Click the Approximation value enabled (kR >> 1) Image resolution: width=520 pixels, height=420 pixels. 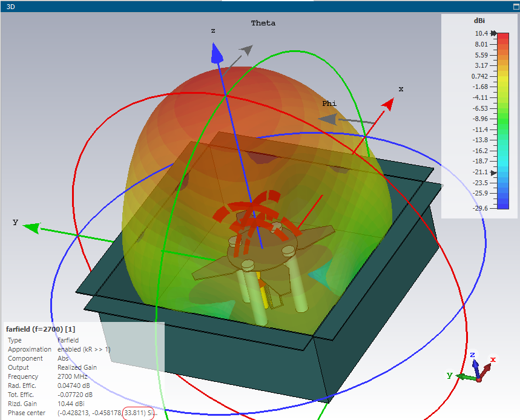click(84, 349)
